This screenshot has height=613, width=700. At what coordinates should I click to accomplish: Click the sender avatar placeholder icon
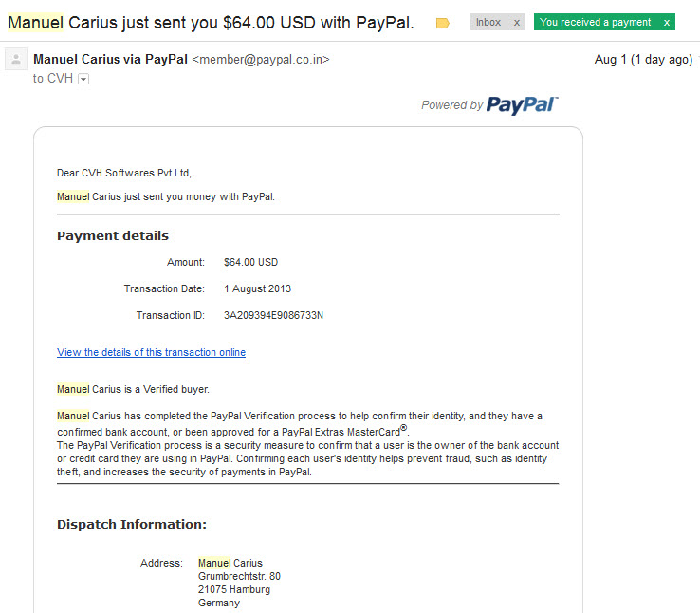(x=16, y=59)
